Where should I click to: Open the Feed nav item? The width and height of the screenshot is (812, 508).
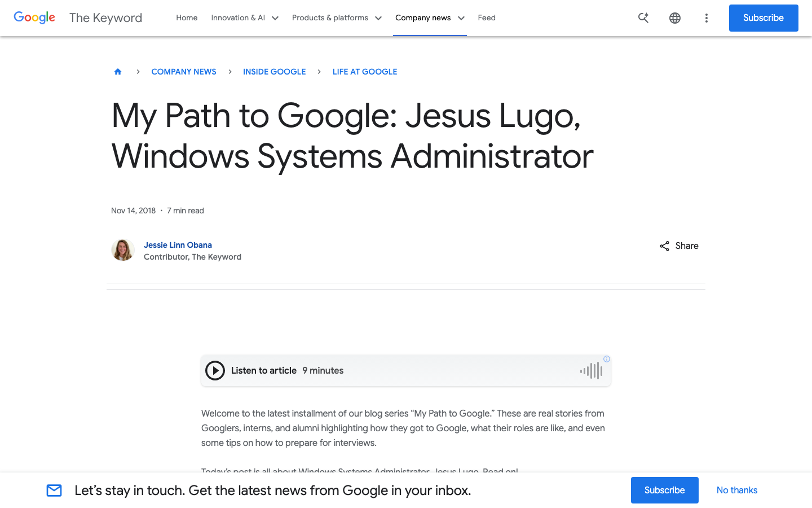point(487,17)
